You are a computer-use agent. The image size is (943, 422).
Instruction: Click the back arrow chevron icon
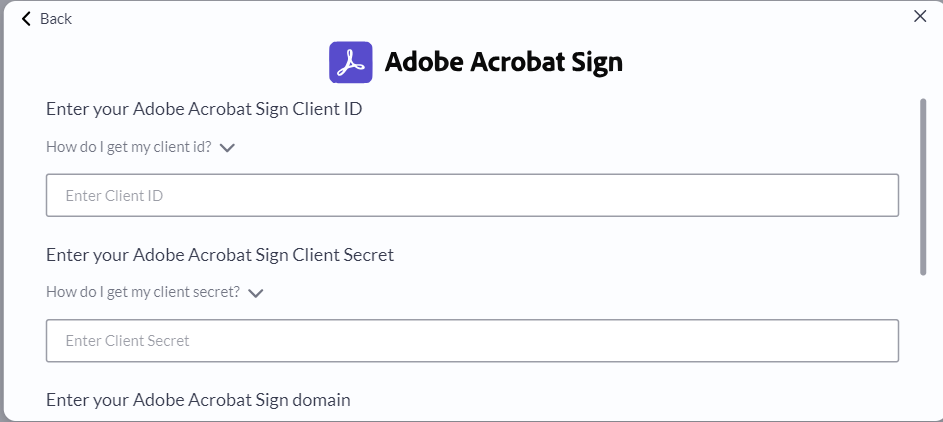[x=25, y=19]
